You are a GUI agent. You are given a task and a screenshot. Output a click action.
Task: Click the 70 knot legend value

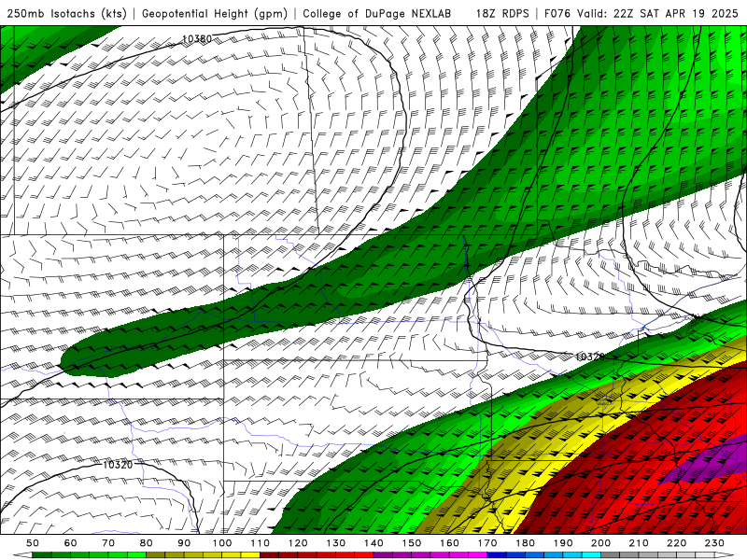click(108, 543)
